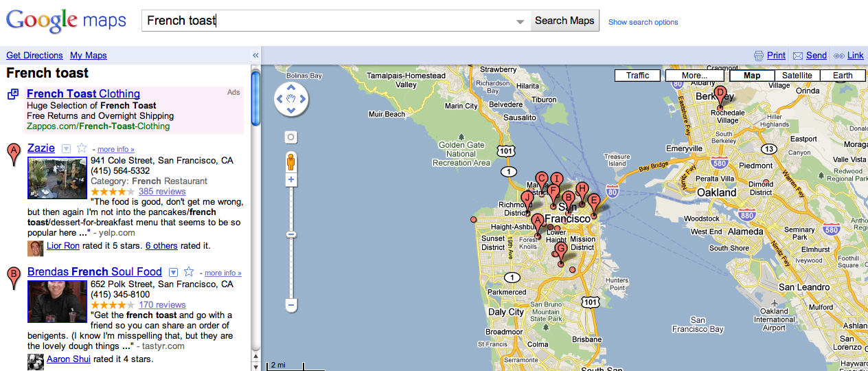Open the Zazie photo thumbnail
Viewport: 868px width, 371px height.
point(57,178)
